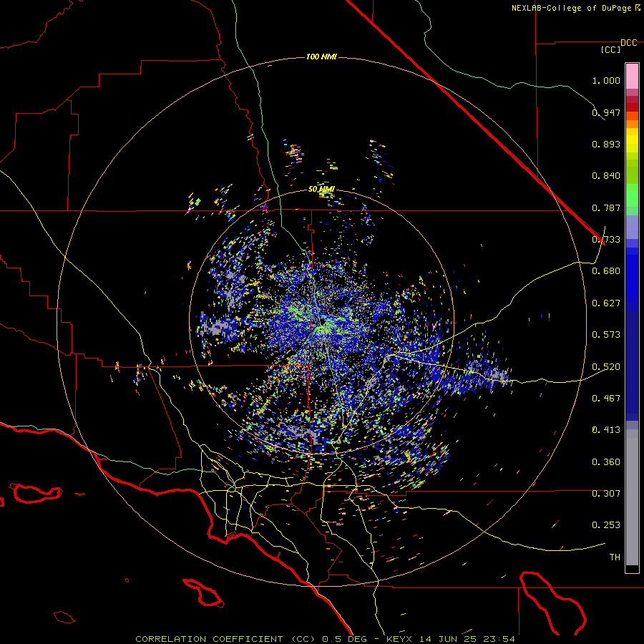644x644 pixels.
Task: Pick the pink band of the color bar
Action: coord(632,77)
